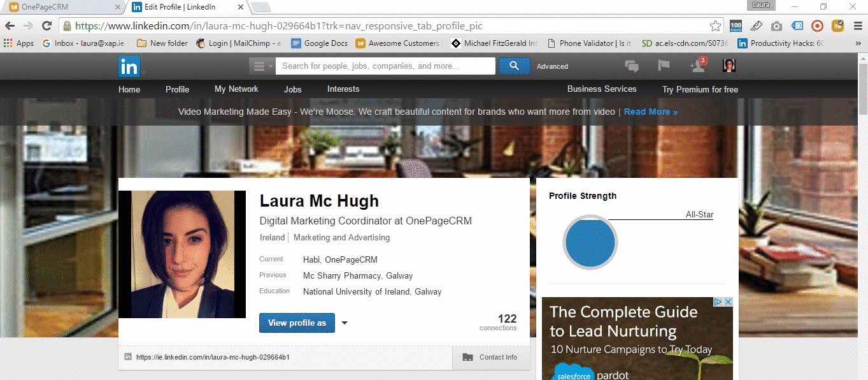Click headline Digital Marketing Coordinator at OnePageCRM
The image size is (868, 380).
366,221
